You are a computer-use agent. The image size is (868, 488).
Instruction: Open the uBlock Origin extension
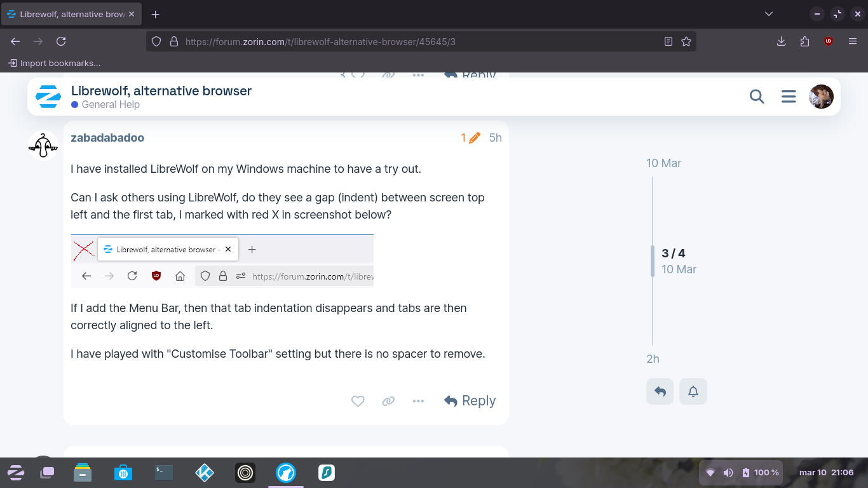point(829,41)
